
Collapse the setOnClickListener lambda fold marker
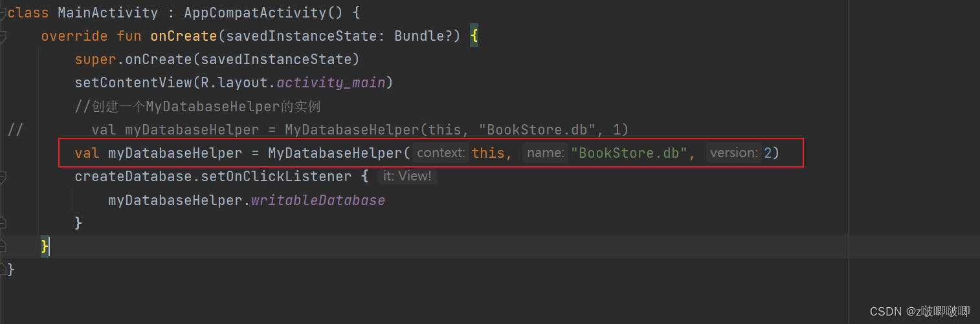pos(2,177)
